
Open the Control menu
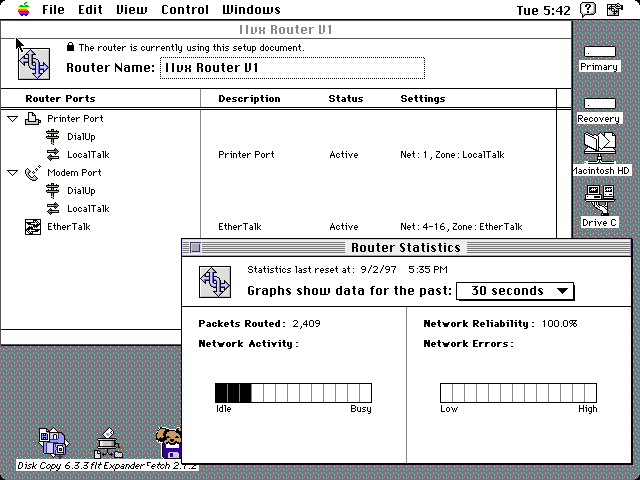[185, 9]
